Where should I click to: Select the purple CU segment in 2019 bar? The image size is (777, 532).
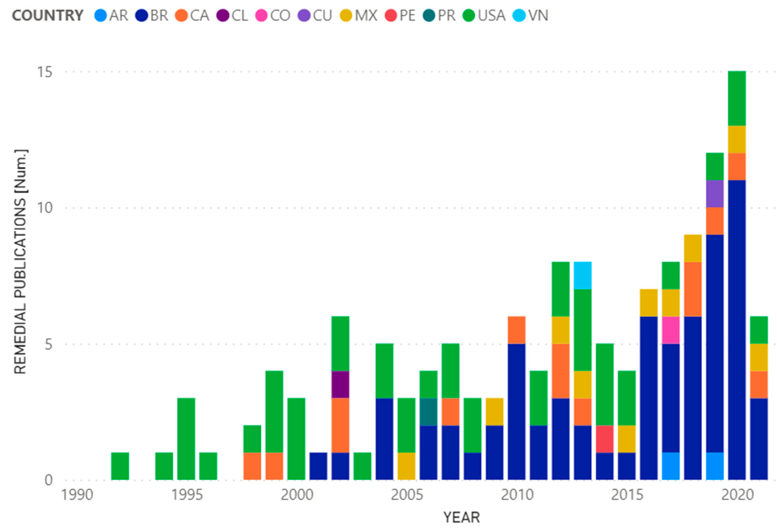point(715,194)
